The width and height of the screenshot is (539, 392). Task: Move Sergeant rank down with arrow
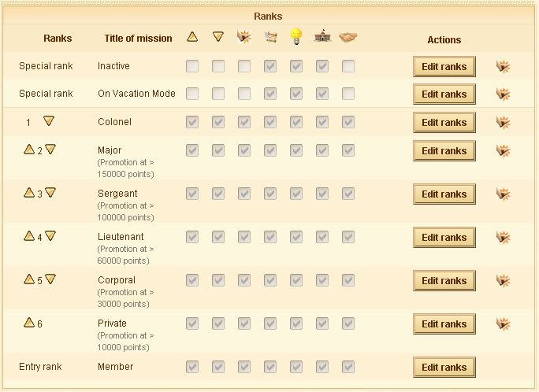[50, 193]
